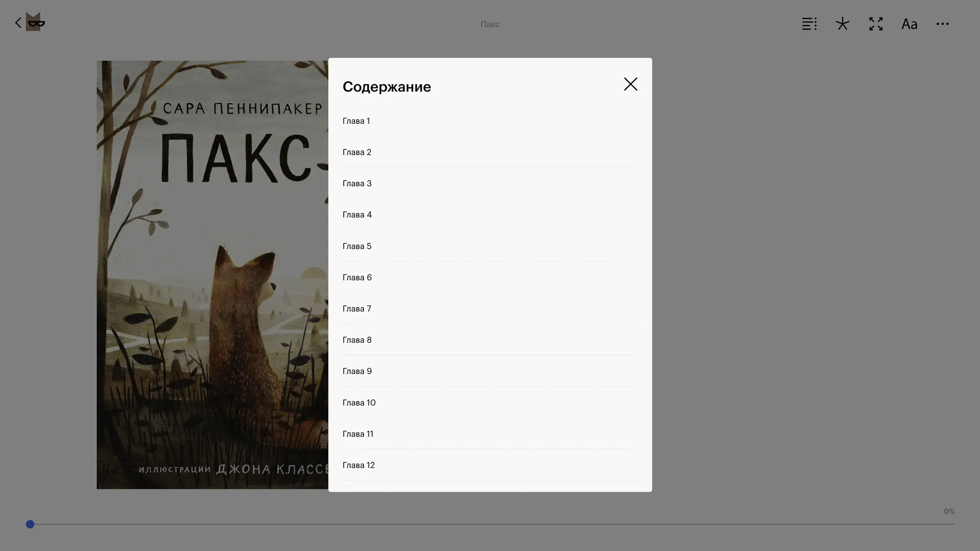Navigate to Глава 7
980x551 pixels.
click(x=357, y=309)
